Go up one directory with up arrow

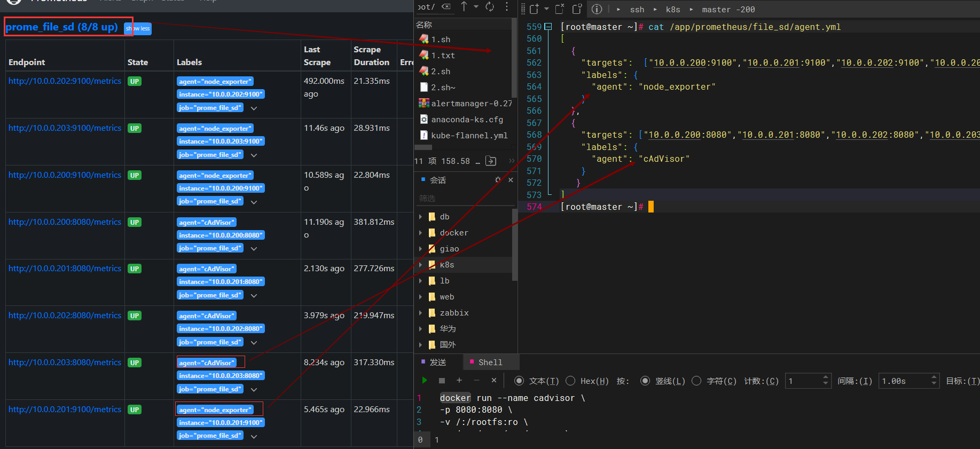point(464,6)
